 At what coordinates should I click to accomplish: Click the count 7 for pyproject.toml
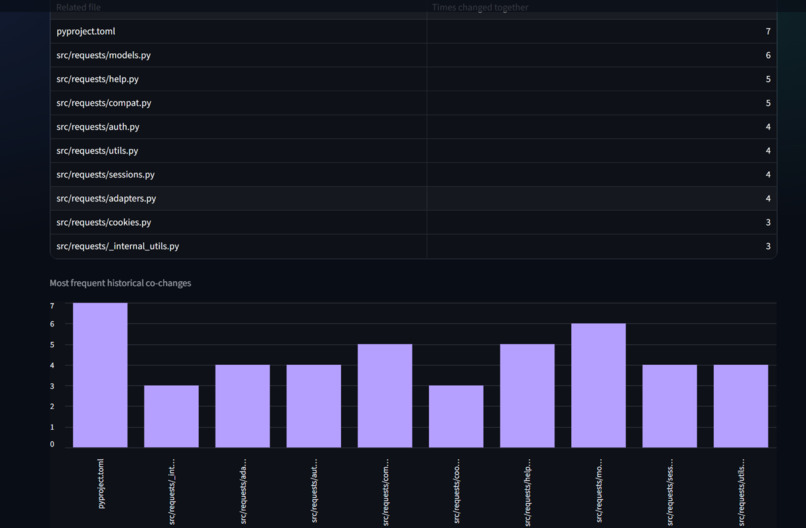pos(768,31)
